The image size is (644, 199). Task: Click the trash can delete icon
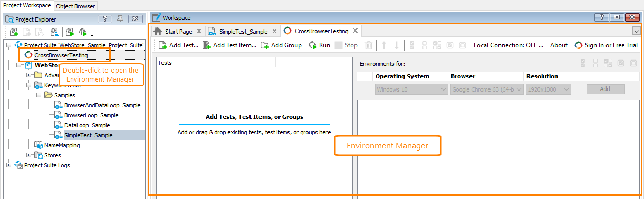click(x=369, y=45)
